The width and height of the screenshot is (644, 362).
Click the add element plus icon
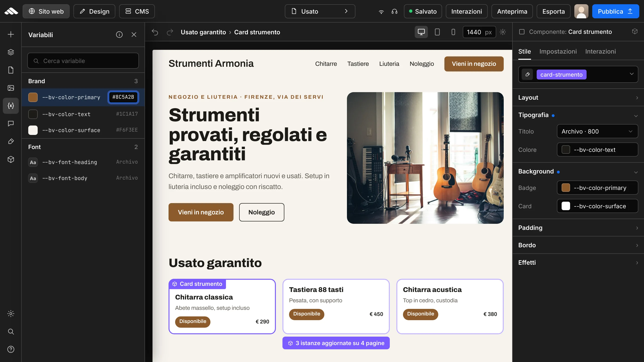coord(11,35)
